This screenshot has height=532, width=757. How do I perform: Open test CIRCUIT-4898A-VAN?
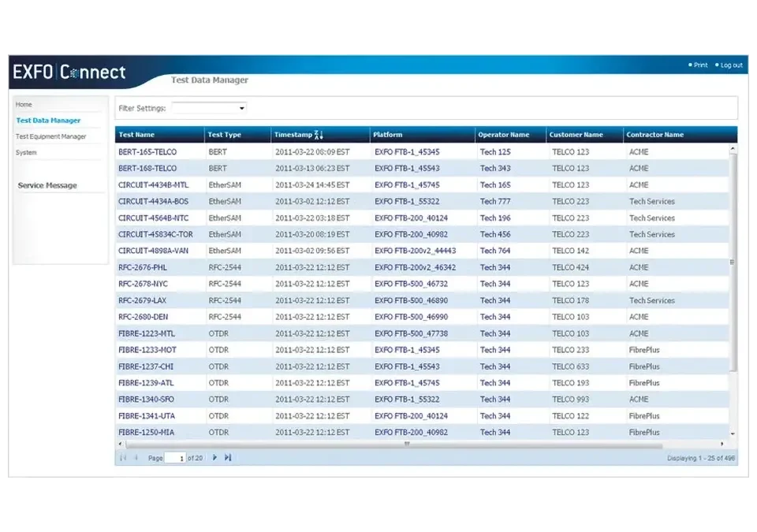153,251
